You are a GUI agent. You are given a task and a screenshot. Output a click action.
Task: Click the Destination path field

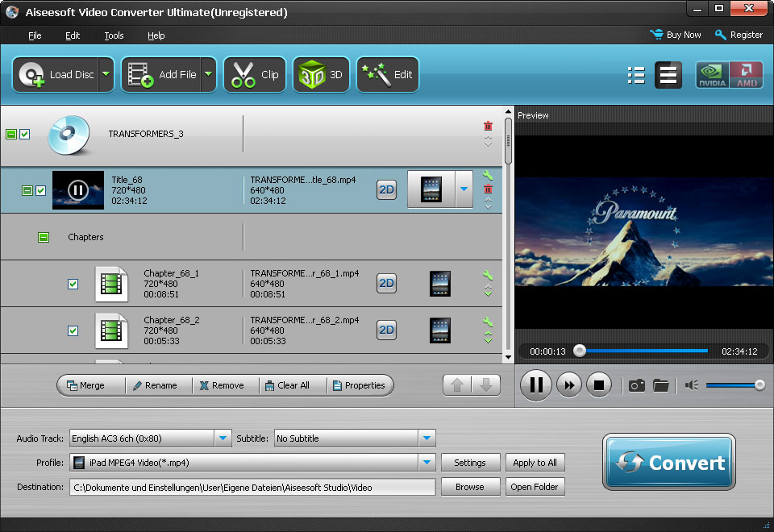point(252,487)
